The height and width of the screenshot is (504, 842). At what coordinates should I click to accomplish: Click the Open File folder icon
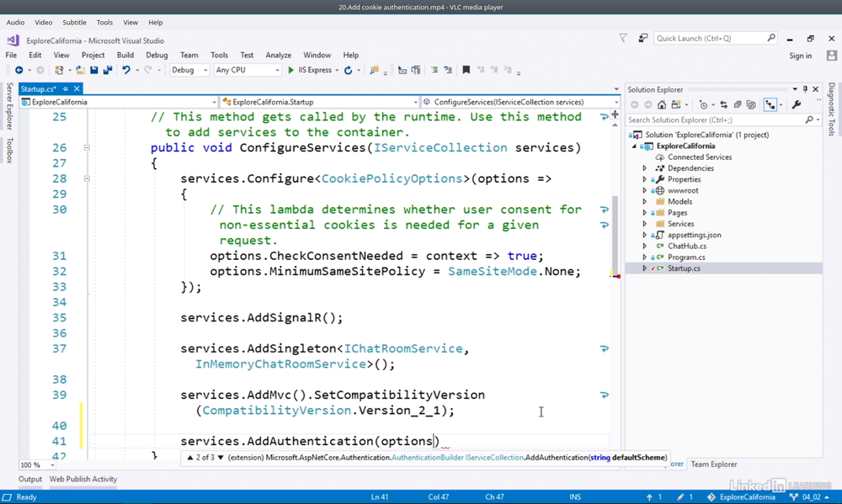tap(80, 71)
